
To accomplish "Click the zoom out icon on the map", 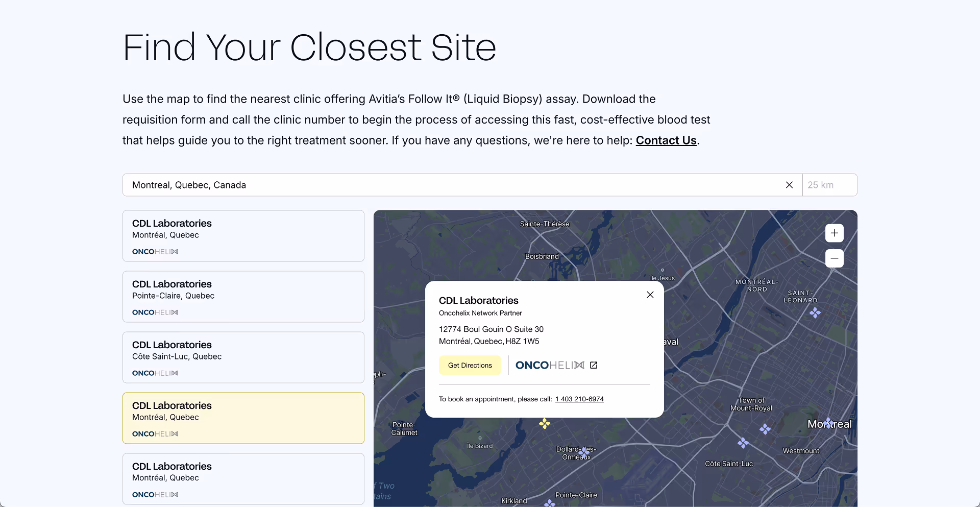I will point(834,258).
